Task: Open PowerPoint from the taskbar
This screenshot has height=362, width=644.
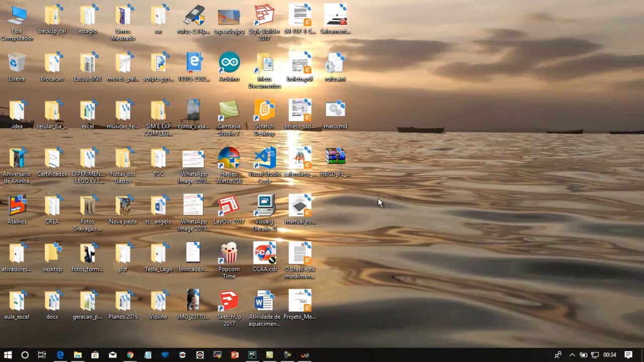Action: pos(235,355)
